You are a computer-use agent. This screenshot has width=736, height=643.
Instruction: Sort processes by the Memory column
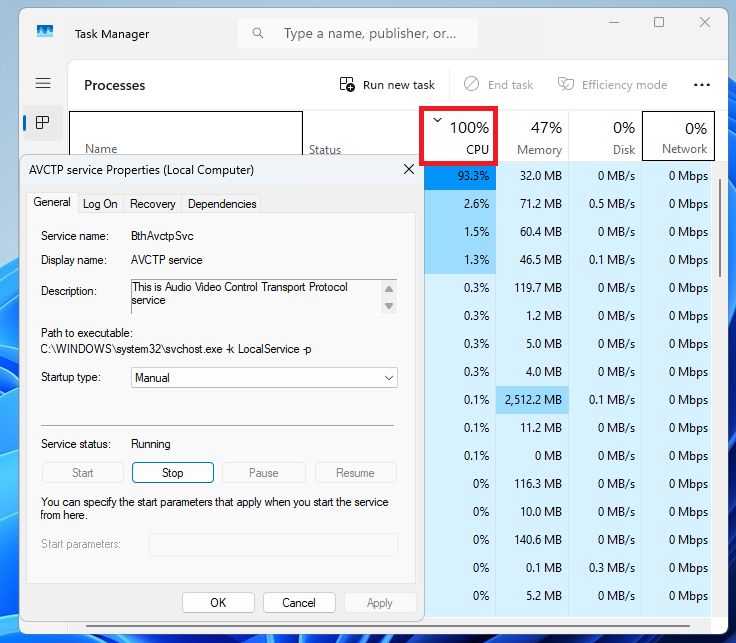(532, 137)
